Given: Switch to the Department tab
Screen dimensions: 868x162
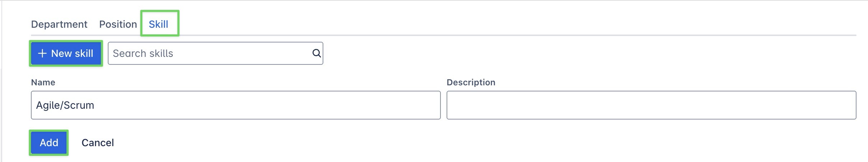Looking at the screenshot, I should tap(59, 24).
